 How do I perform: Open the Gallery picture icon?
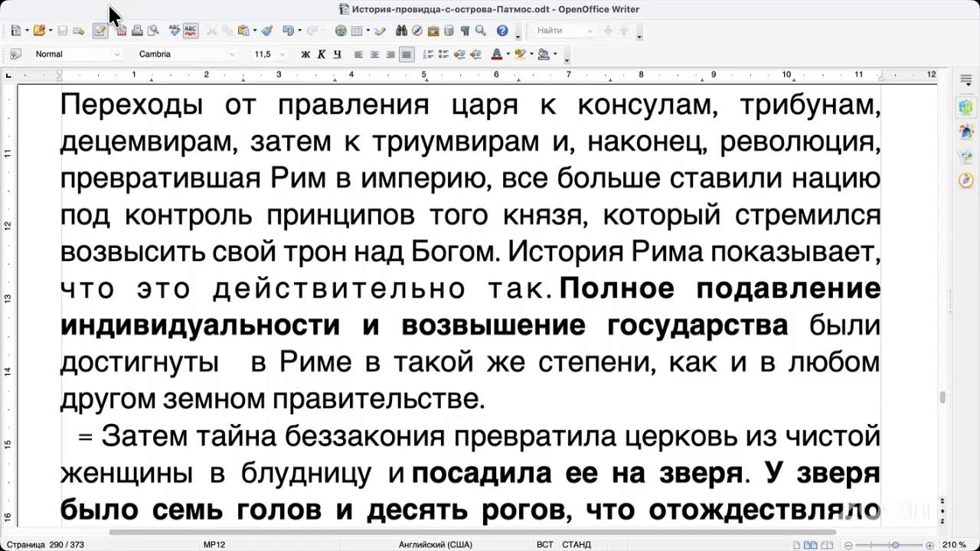[x=433, y=31]
